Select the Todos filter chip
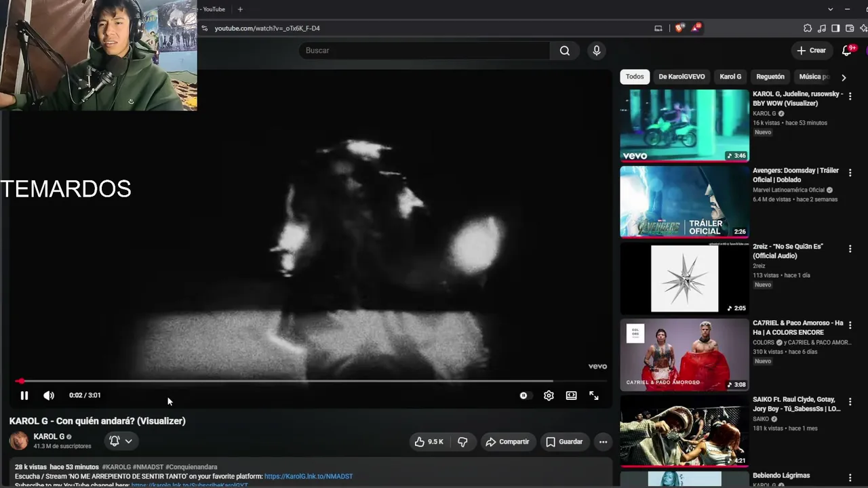This screenshot has height=488, width=868. tap(635, 77)
